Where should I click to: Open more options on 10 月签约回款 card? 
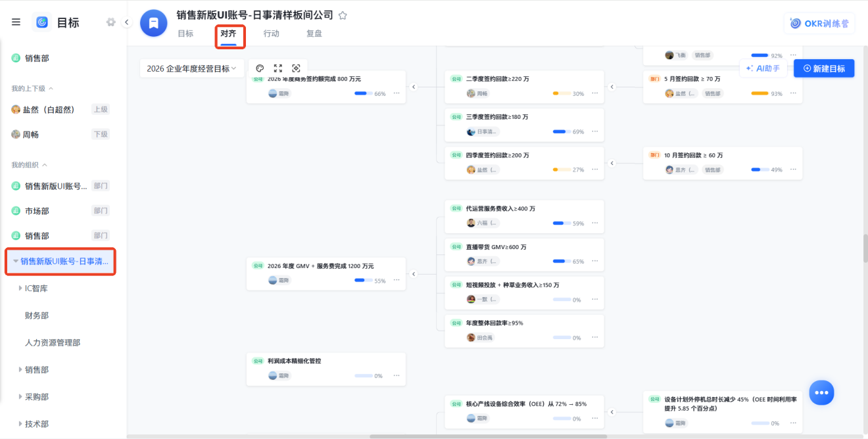pyautogui.click(x=793, y=170)
